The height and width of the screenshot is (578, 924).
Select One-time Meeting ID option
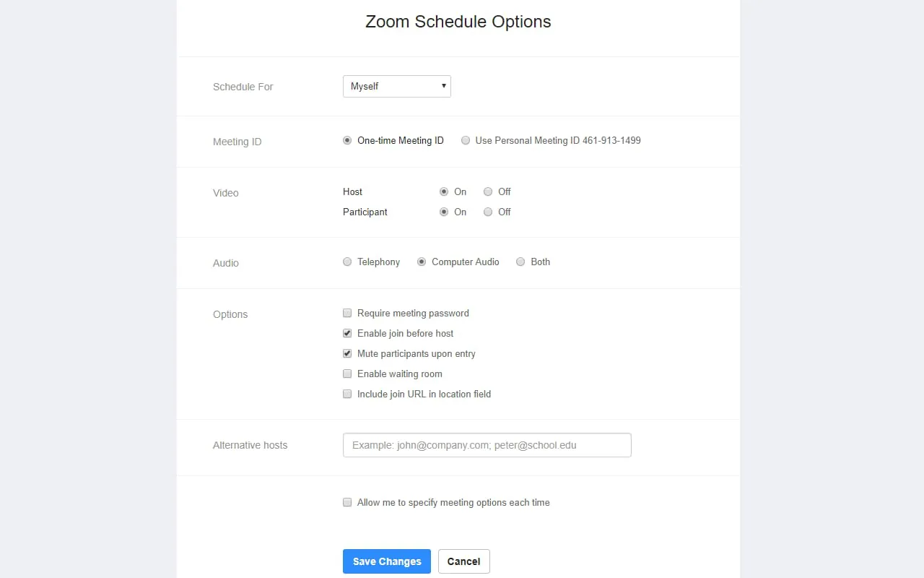[x=347, y=140]
